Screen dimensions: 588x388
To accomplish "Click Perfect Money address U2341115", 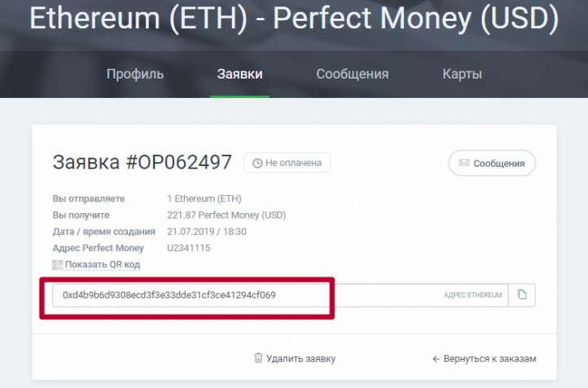I will (189, 248).
